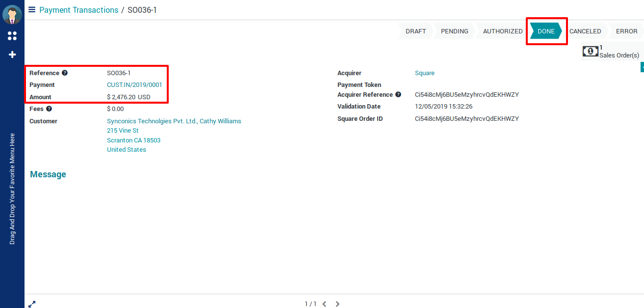Select the ERROR status stage
The height and width of the screenshot is (308, 644).
click(x=626, y=31)
